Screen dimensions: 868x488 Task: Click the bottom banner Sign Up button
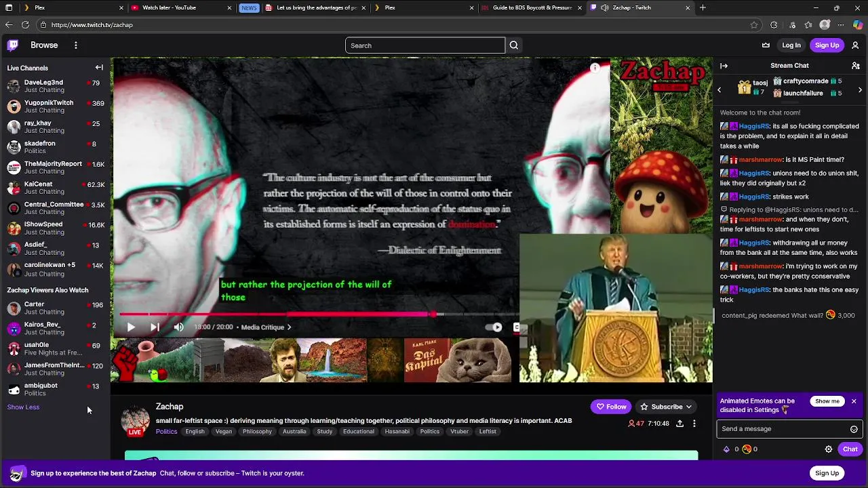click(827, 473)
